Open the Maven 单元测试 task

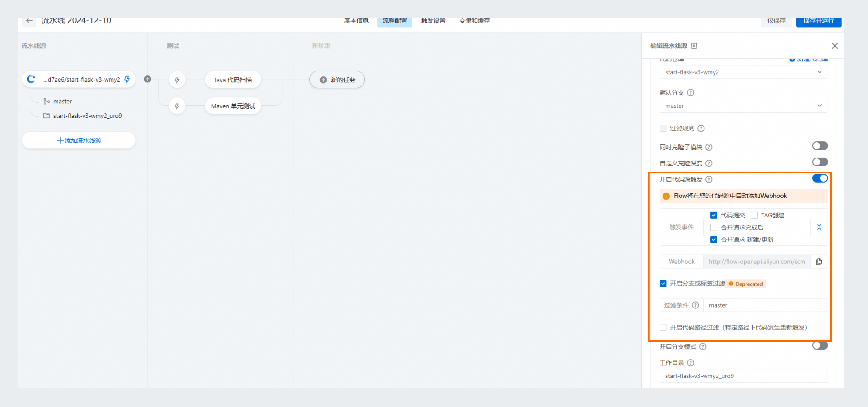click(x=233, y=106)
